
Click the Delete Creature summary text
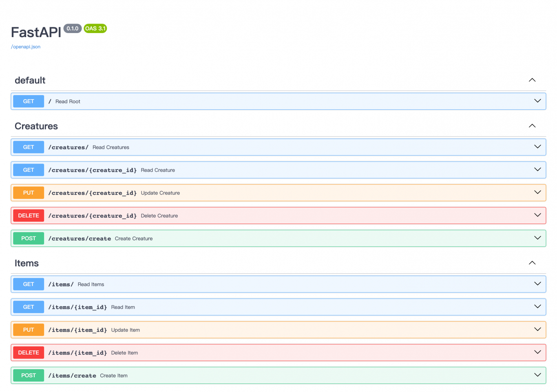coord(159,216)
